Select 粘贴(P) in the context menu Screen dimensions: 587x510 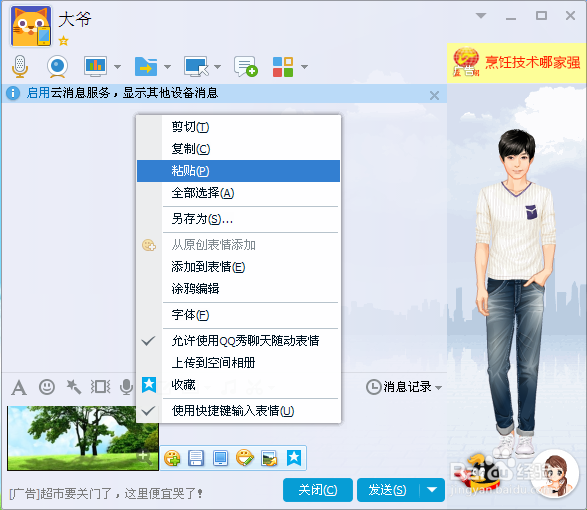tap(238, 171)
